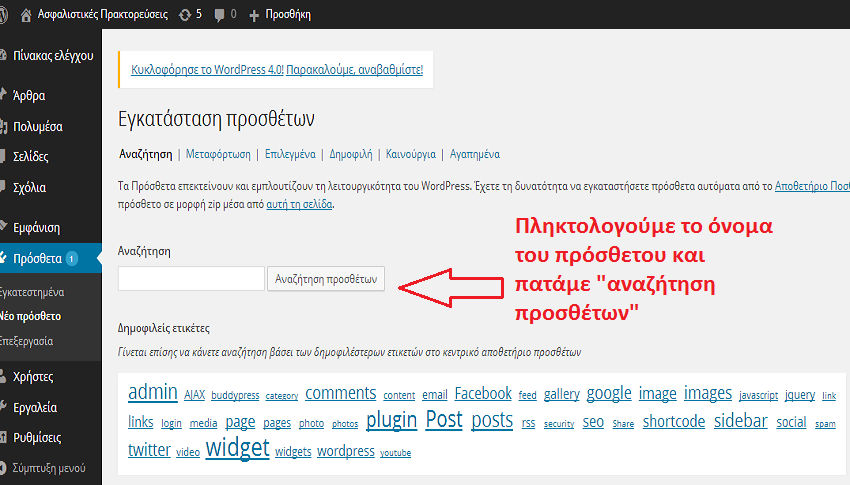Click the Πρόσθετα update count badge
This screenshot has height=485, width=850.
tap(72, 258)
